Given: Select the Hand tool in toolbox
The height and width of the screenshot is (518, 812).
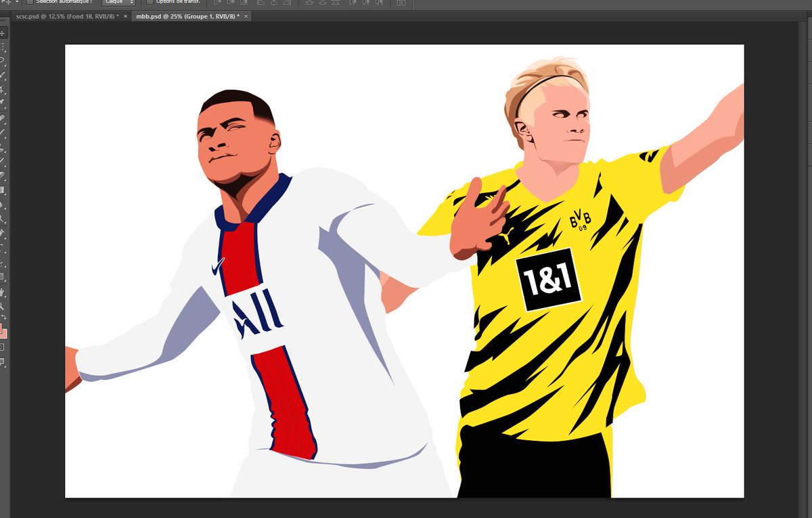Looking at the screenshot, I should (3, 292).
